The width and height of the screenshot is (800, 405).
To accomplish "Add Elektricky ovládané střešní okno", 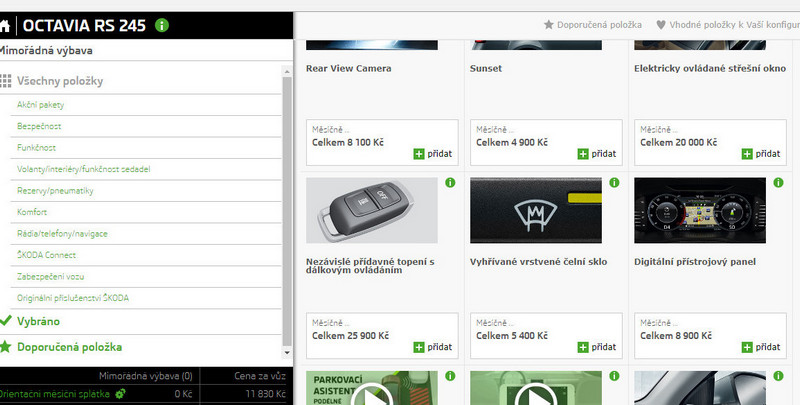I will coord(760,154).
